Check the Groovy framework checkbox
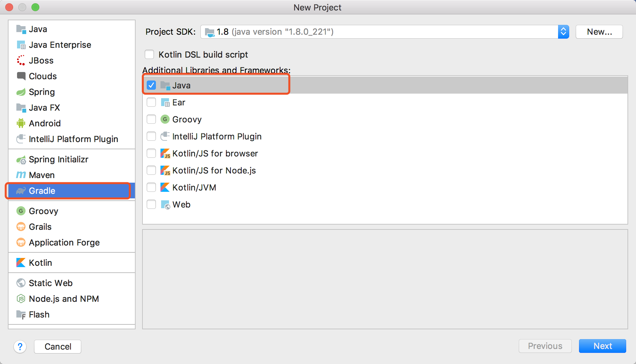The width and height of the screenshot is (636, 364). point(151,119)
